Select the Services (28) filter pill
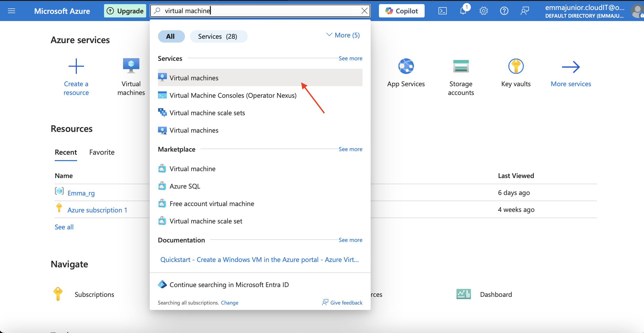Screen dimensions: 644x333 219,36
